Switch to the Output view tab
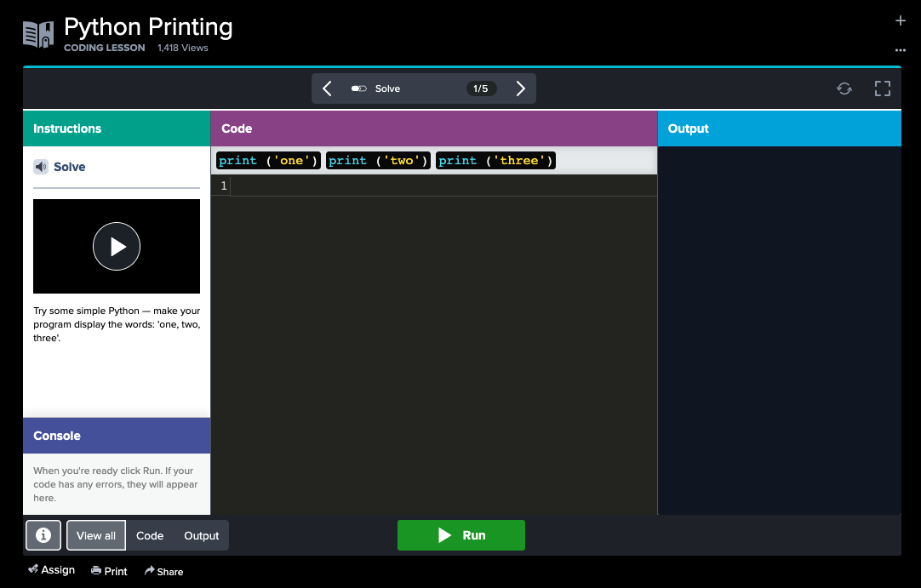The height and width of the screenshot is (588, 921). [x=202, y=535]
